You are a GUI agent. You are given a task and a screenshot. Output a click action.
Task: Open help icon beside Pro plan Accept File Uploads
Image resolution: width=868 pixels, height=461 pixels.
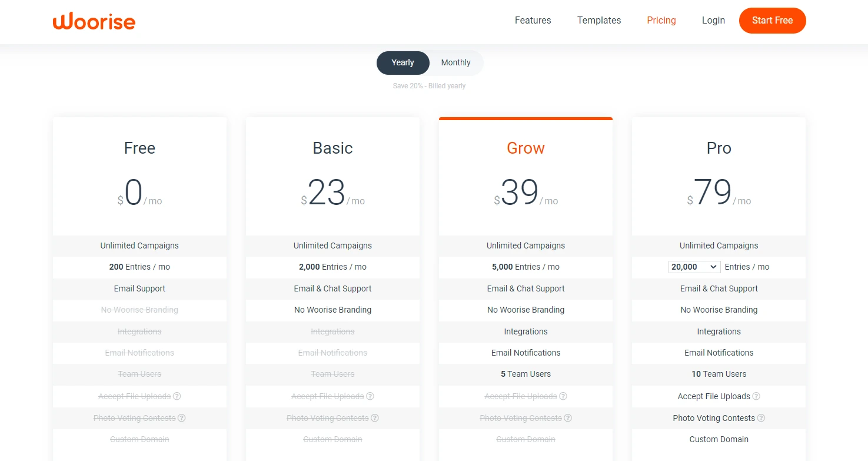[756, 396]
